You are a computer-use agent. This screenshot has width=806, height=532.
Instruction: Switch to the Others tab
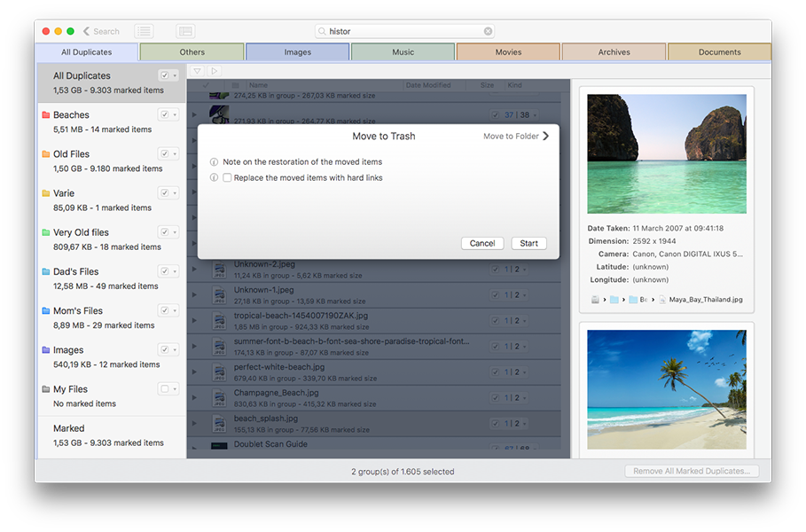tap(192, 52)
